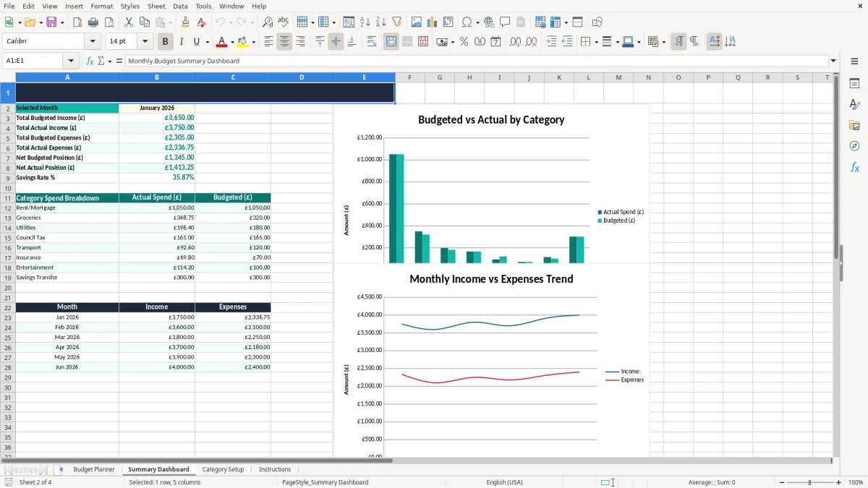Expand the formula bar
The width and height of the screenshot is (868, 488).
[x=833, y=61]
